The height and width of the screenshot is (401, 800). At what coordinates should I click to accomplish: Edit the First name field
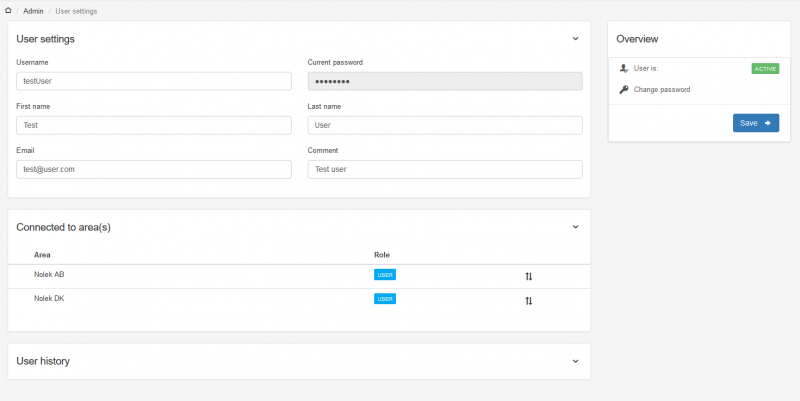click(154, 125)
